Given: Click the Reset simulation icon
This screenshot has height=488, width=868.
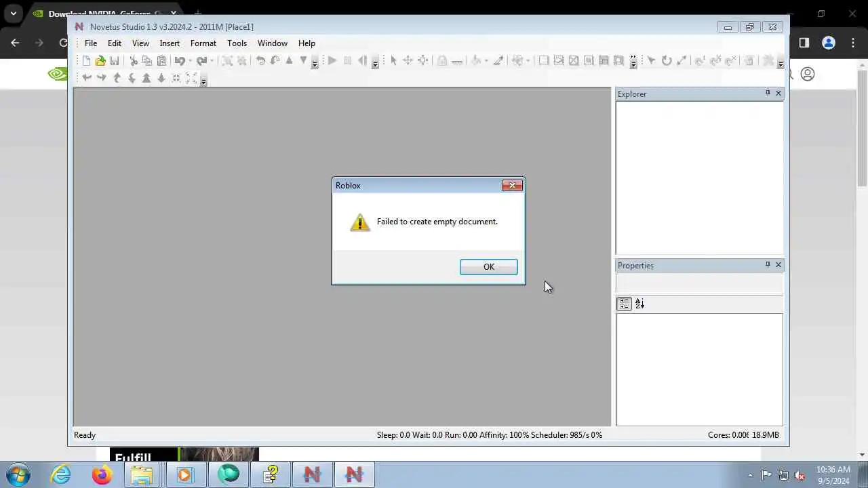Looking at the screenshot, I should pyautogui.click(x=362, y=61).
